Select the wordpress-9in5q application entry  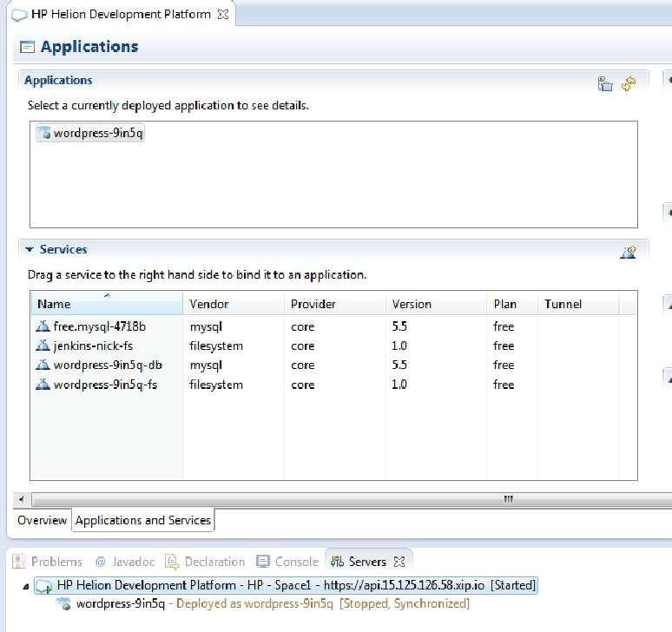click(90, 133)
